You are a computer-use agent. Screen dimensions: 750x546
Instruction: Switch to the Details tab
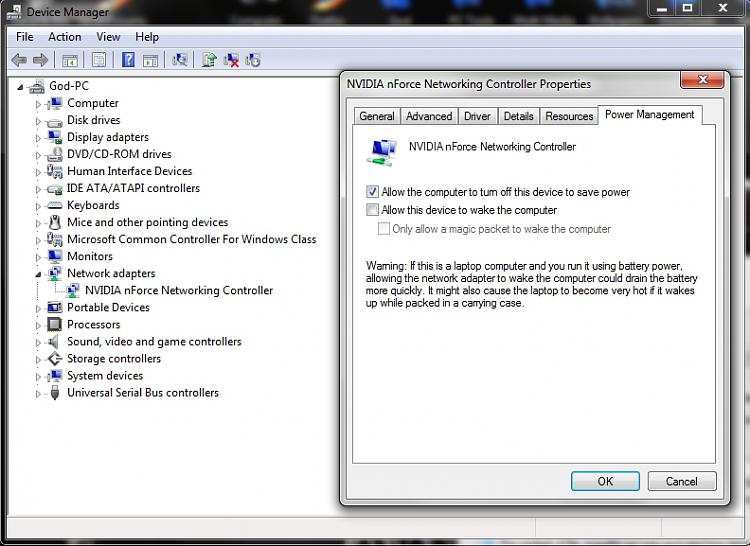518,116
